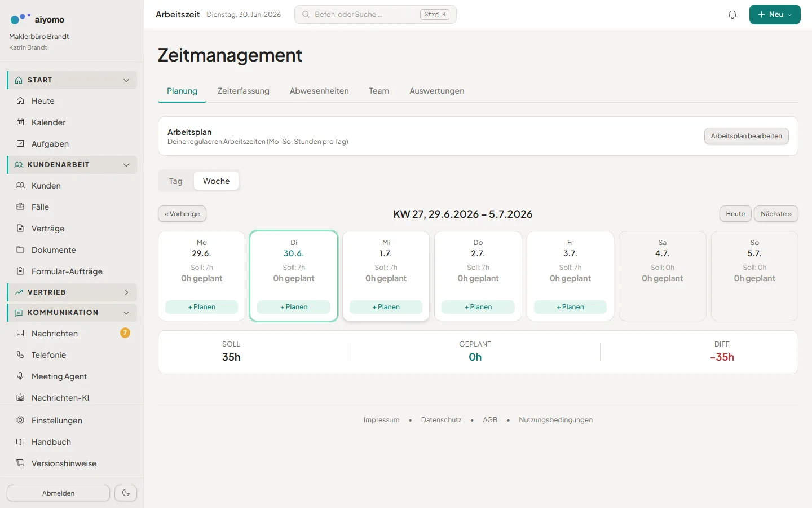Go to Nächste week

coord(776,214)
